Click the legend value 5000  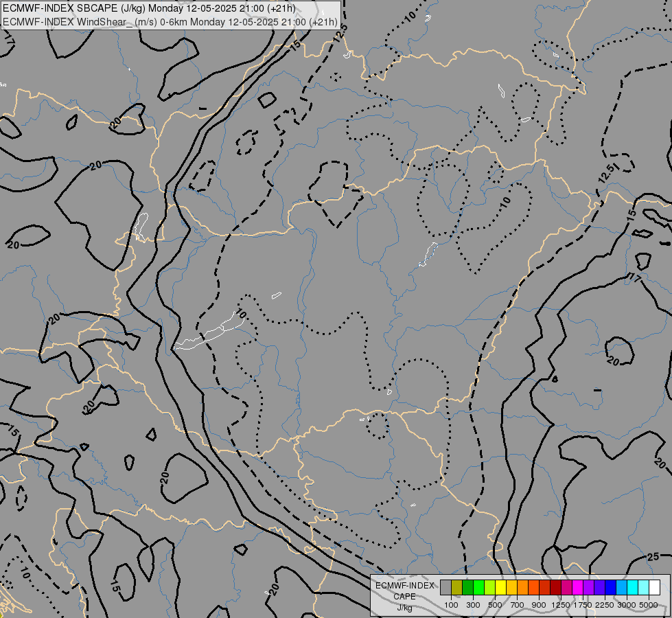click(649, 605)
